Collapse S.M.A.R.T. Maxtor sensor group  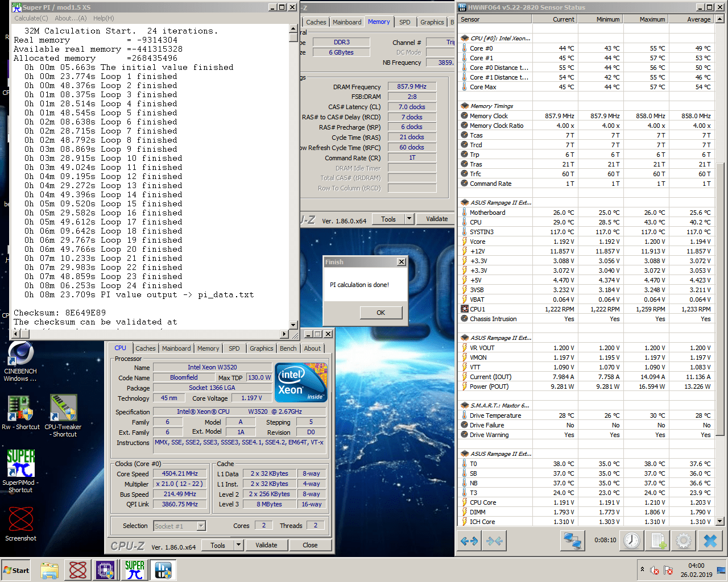pyautogui.click(x=465, y=406)
